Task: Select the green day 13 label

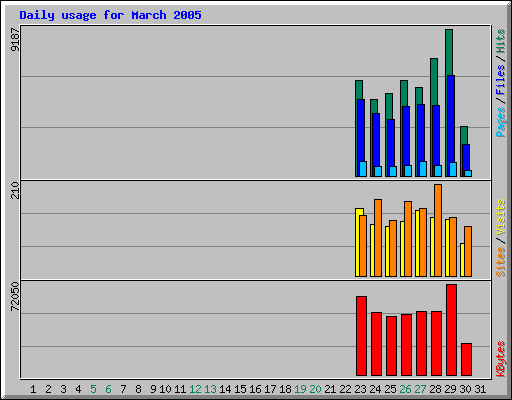Action: point(210,389)
